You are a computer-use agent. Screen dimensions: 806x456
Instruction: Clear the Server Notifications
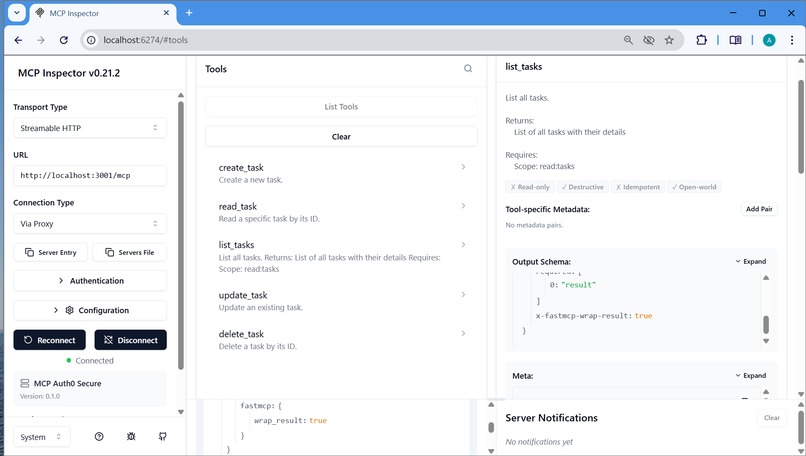coord(772,417)
